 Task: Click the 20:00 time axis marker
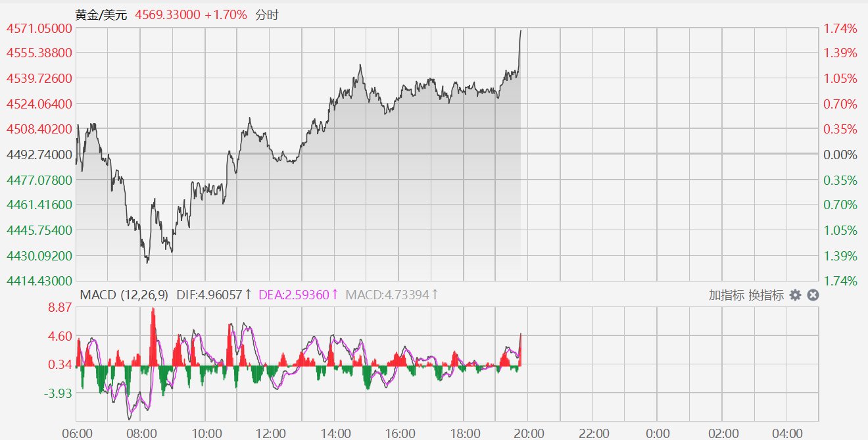click(x=528, y=433)
